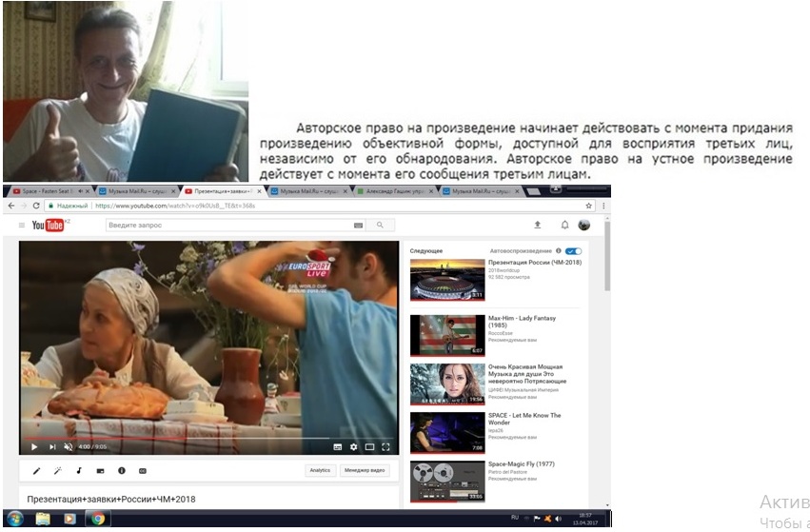Skip to the next video
The height and width of the screenshot is (532, 810).
point(52,446)
